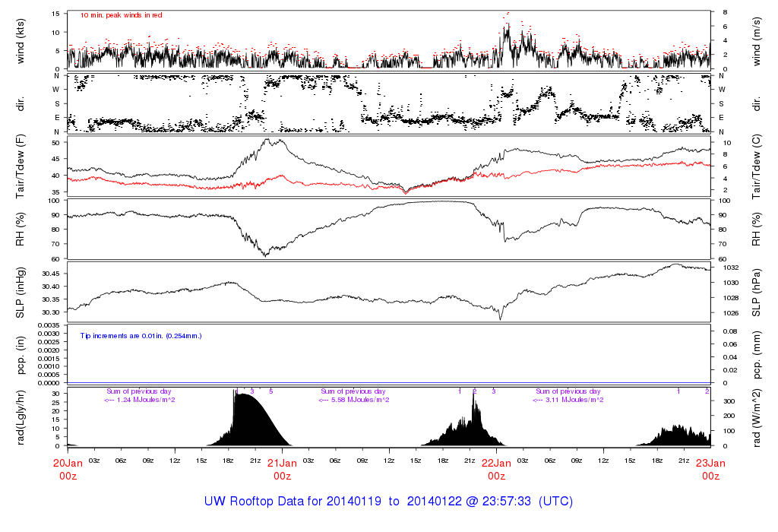Select the 1.24 MJoules/m^2 daily sum annotation
The height and width of the screenshot is (532, 778).
tap(140, 400)
